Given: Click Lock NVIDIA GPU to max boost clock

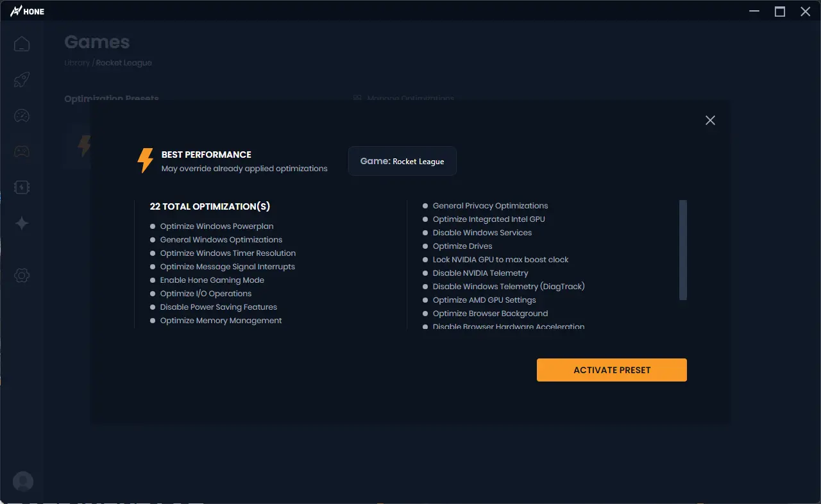Looking at the screenshot, I should coord(500,260).
